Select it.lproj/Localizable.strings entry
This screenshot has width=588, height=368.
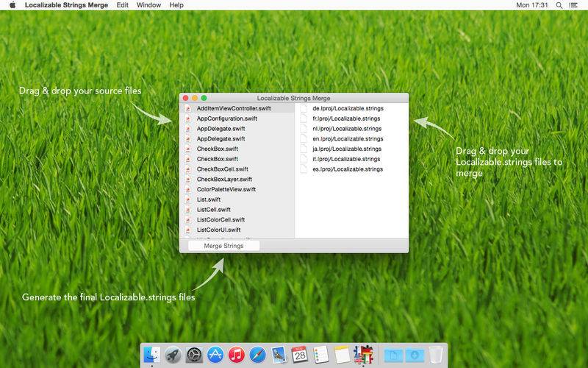tap(352, 159)
